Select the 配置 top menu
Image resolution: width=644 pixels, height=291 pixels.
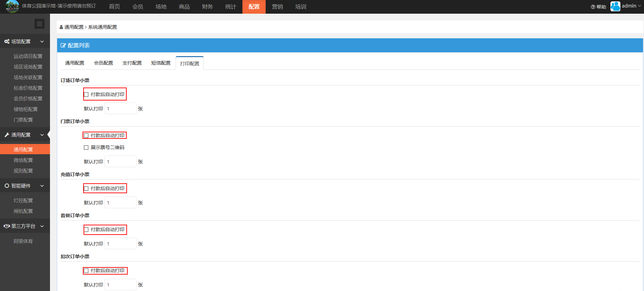(254, 7)
